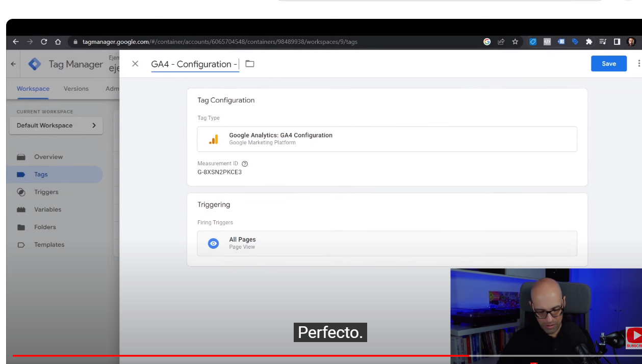Go to the browser home icon

58,42
